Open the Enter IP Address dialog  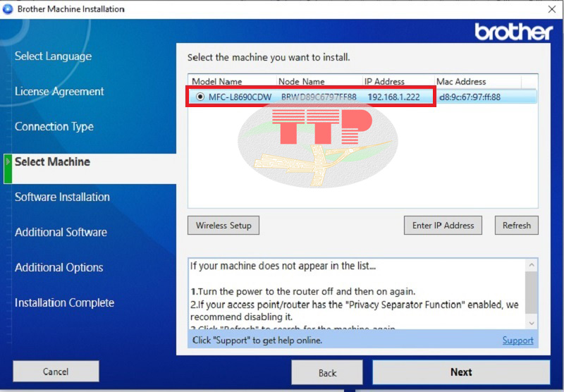click(x=443, y=226)
